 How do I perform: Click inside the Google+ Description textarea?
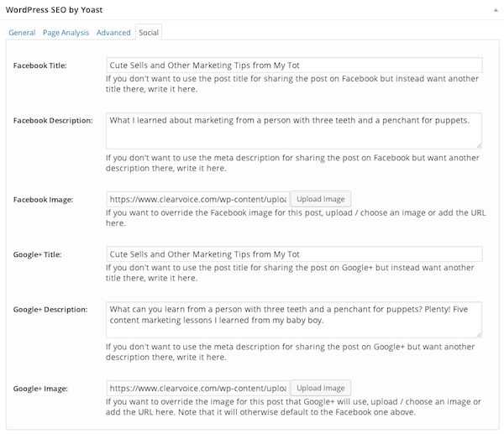294,320
